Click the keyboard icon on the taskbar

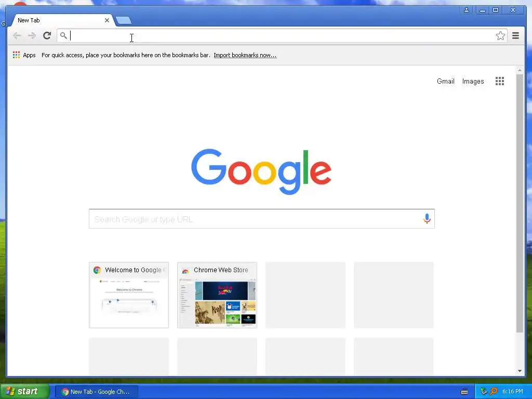[x=464, y=392]
